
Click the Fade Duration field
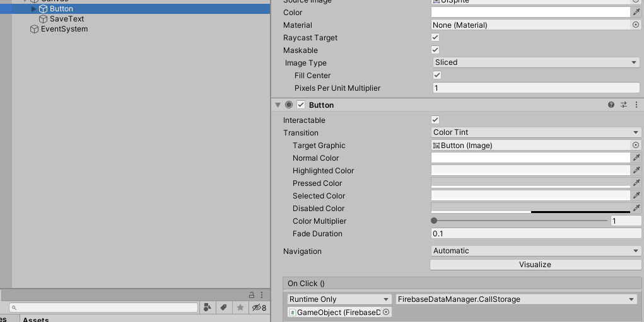(536, 233)
